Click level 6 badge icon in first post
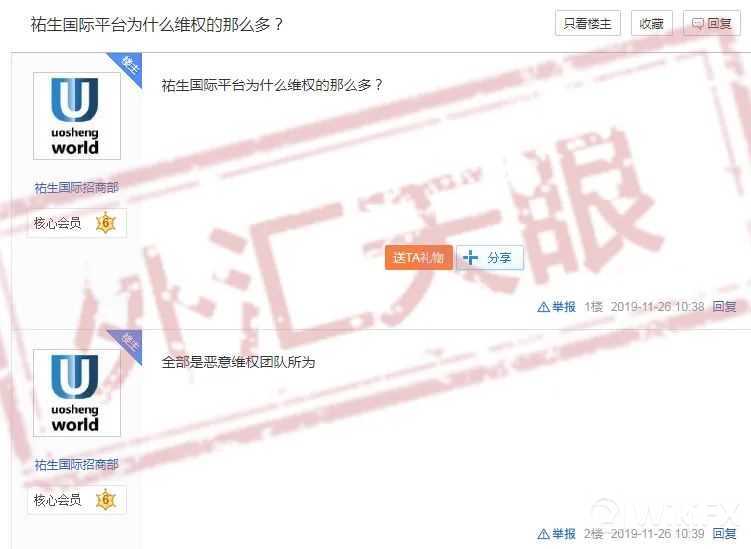751x549 pixels. (x=106, y=223)
